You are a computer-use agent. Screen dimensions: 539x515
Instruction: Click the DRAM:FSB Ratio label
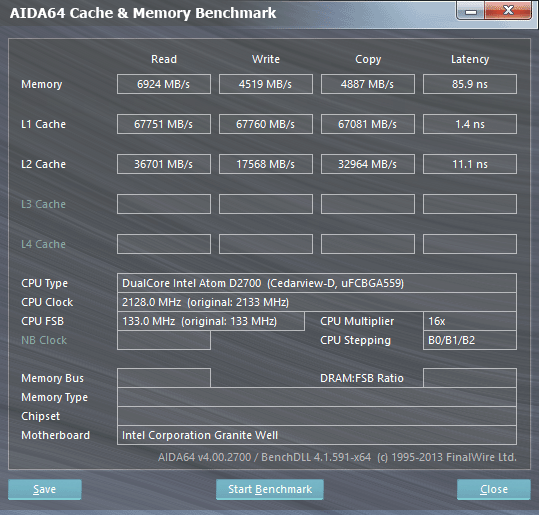point(362,378)
